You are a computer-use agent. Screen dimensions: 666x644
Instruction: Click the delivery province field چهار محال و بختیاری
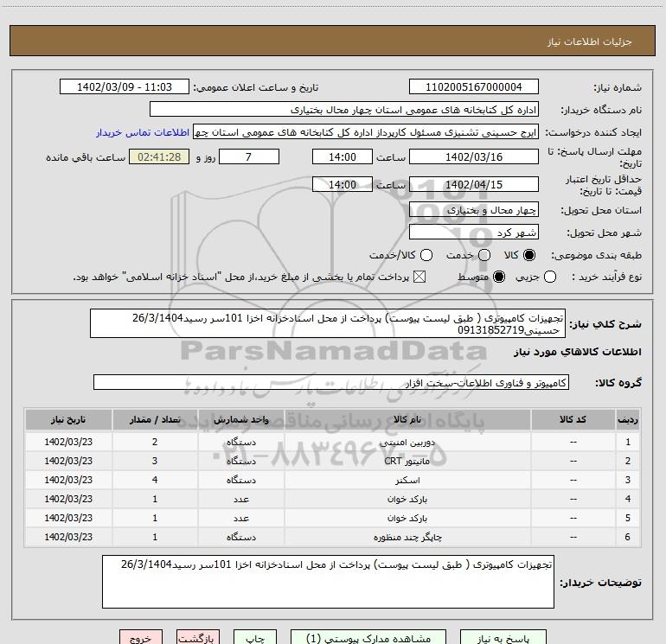pos(474,209)
